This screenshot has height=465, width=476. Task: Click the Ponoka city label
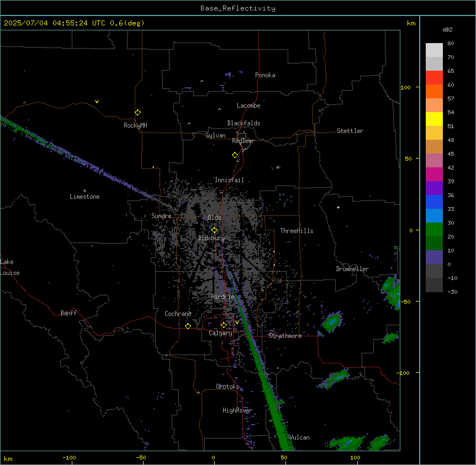(265, 75)
